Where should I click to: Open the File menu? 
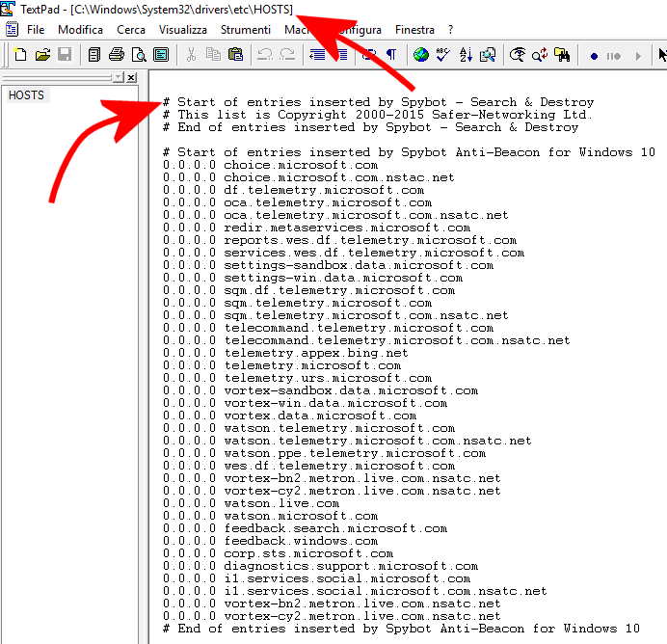point(36,30)
